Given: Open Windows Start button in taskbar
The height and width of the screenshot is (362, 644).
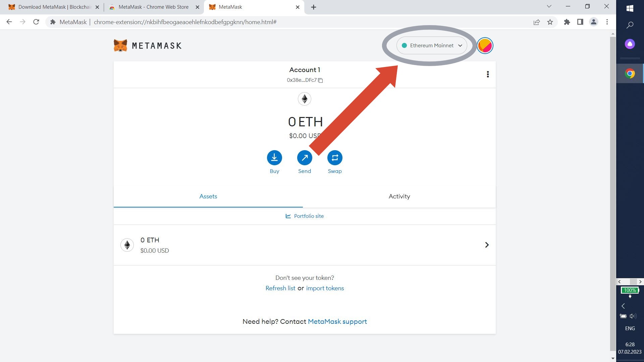Looking at the screenshot, I should point(630,8).
